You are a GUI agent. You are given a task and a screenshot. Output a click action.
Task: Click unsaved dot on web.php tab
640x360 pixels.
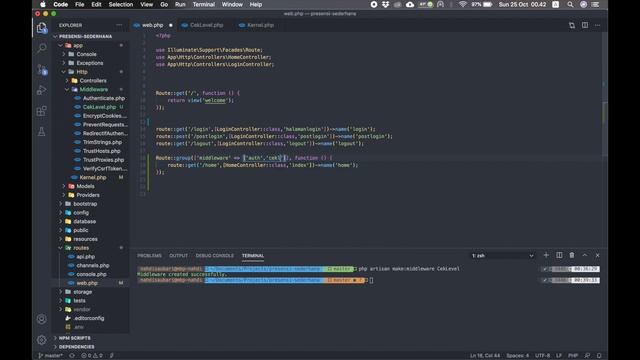[171, 25]
